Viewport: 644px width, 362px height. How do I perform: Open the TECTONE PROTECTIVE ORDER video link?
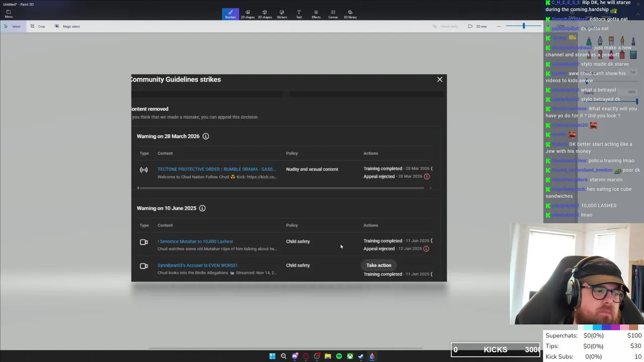[216, 169]
